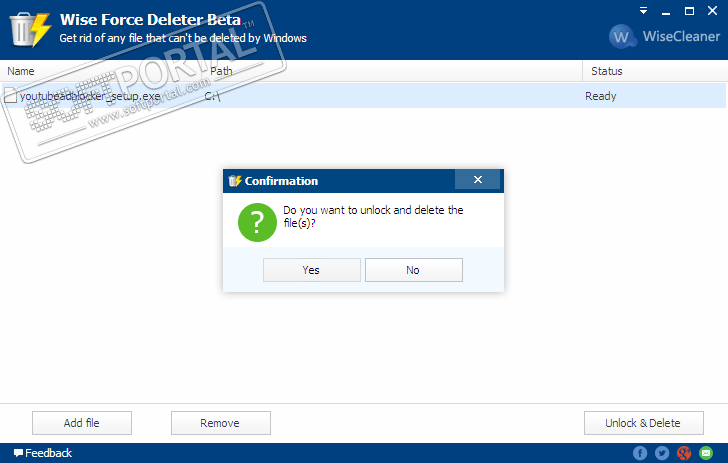The height and width of the screenshot is (463, 728).
Task: Sort by the Status column header
Action: tap(606, 71)
